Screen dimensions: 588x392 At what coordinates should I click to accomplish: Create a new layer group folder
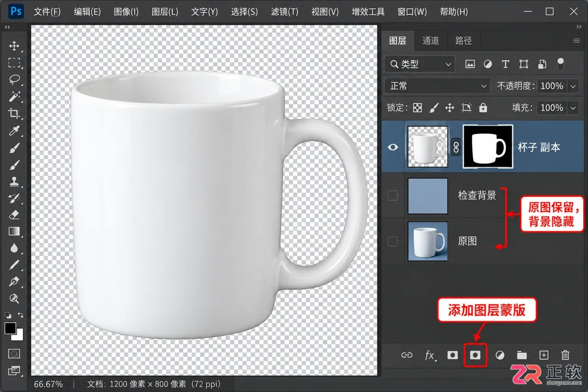[522, 355]
